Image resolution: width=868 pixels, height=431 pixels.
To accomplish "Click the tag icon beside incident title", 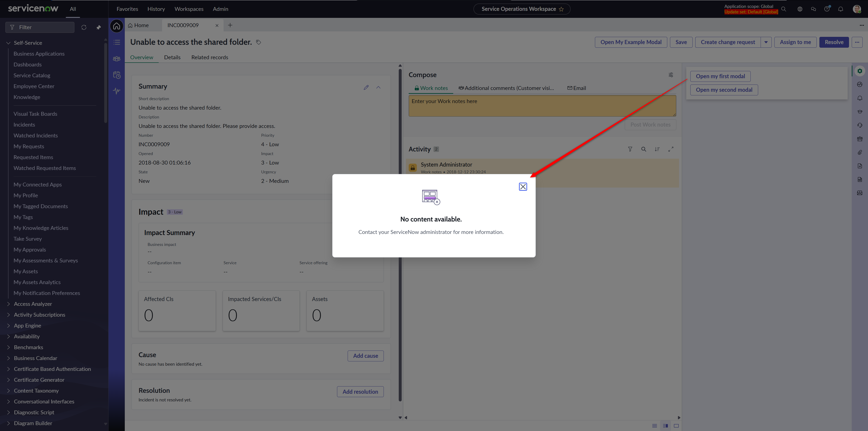I will (258, 42).
